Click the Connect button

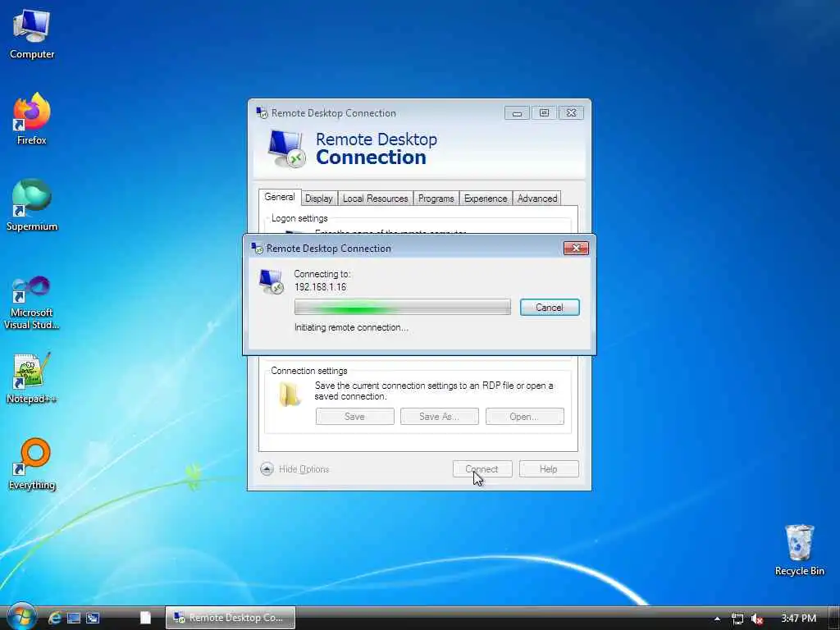click(x=482, y=468)
